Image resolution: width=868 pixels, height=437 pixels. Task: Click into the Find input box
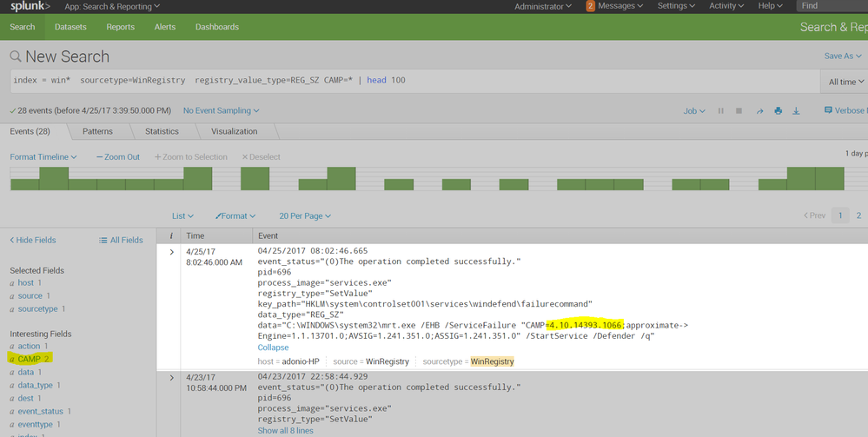click(x=832, y=6)
